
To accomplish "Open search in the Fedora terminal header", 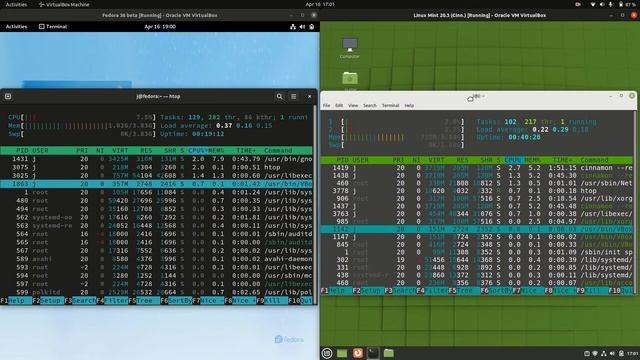I will click(x=279, y=96).
